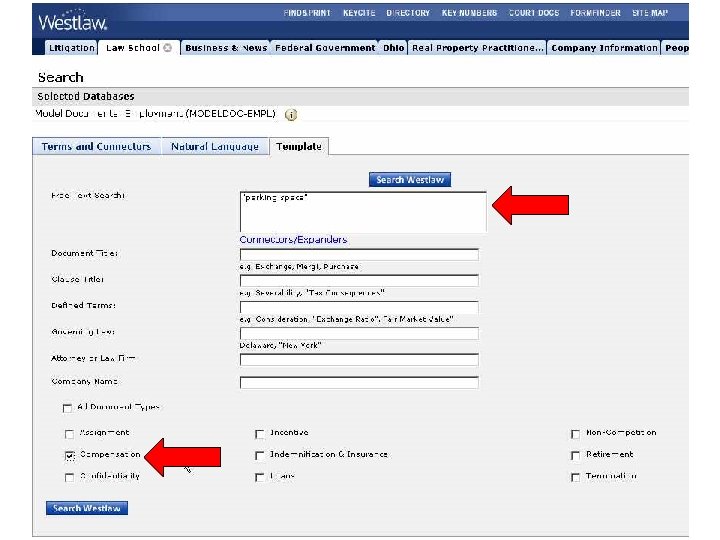Click the top Search Westlaw button
Screen dimensions: 720x540
[x=410, y=180]
